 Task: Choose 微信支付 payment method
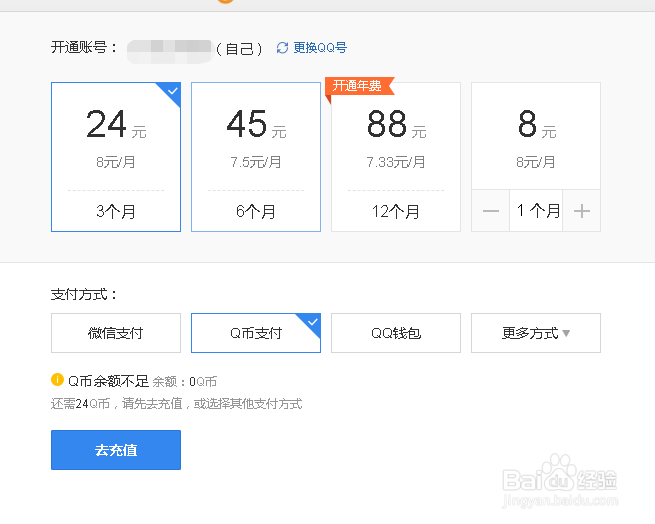[116, 333]
